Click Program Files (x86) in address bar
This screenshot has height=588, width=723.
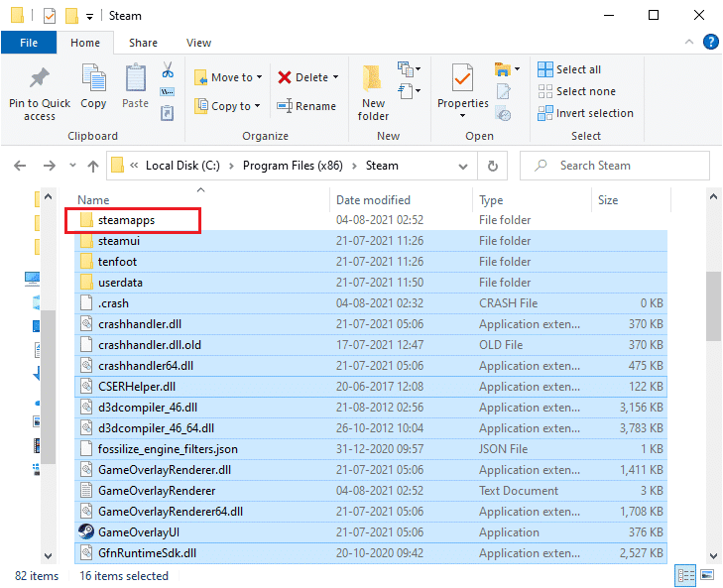tap(293, 166)
